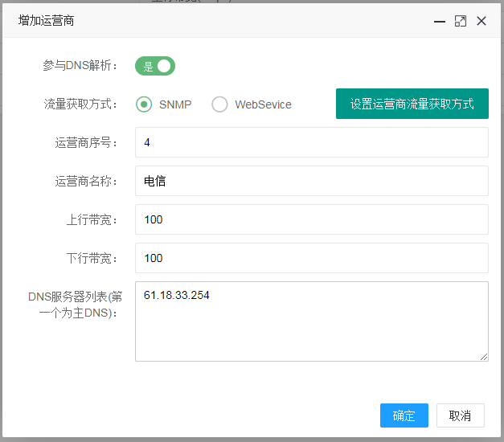Click into the 上行带宽 input box
Viewport: 504px width, 442px height.
[x=311, y=219]
